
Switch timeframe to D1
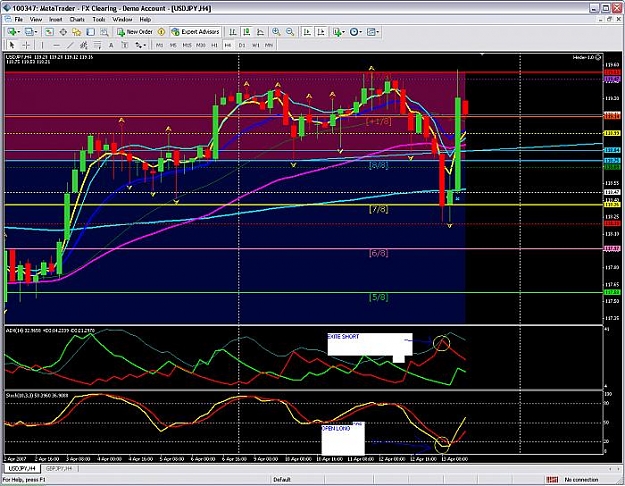point(242,45)
